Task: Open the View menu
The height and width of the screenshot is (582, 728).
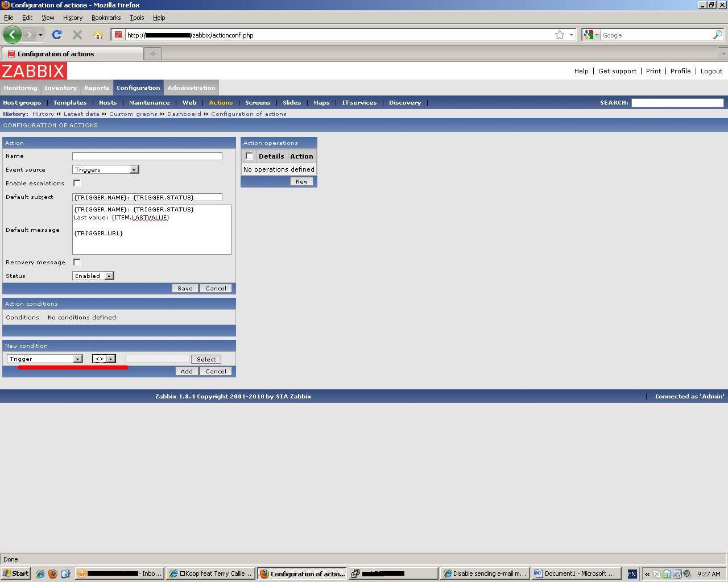Action: click(48, 18)
